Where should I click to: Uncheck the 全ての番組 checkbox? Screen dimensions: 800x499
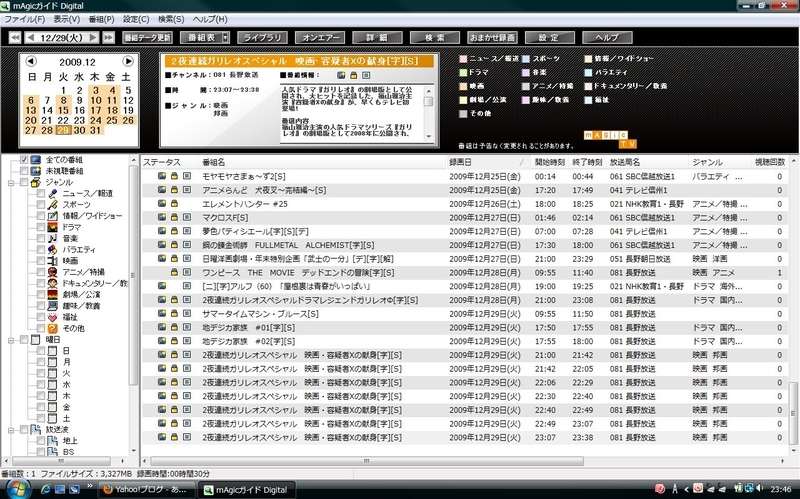coord(24,160)
